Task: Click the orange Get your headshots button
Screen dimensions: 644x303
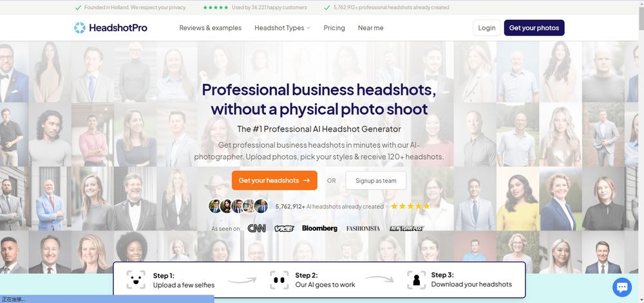Action: 274,181
